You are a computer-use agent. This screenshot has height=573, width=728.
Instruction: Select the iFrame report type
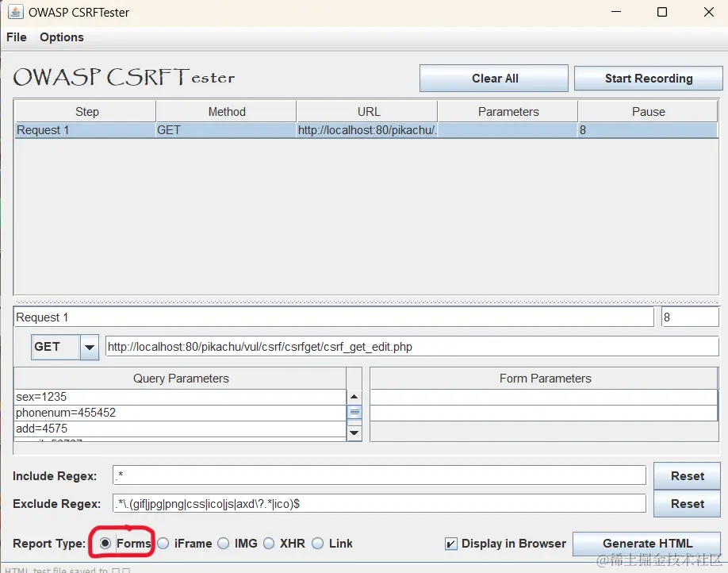coord(163,544)
